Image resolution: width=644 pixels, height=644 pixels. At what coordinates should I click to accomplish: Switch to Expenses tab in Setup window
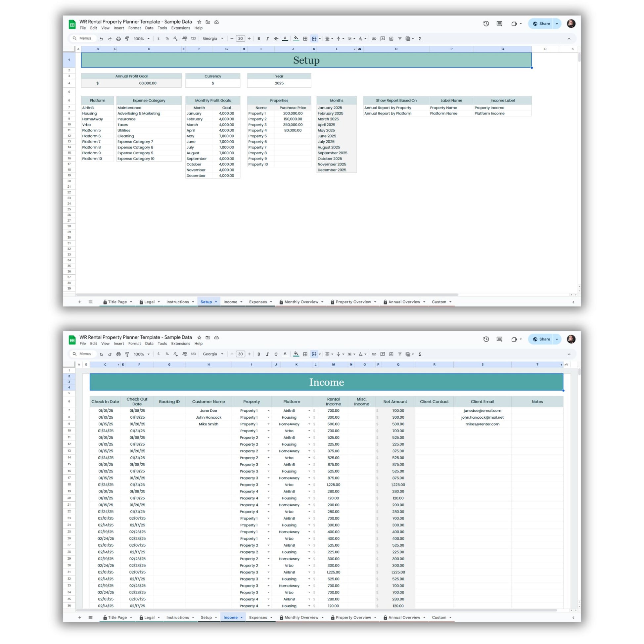(x=258, y=302)
